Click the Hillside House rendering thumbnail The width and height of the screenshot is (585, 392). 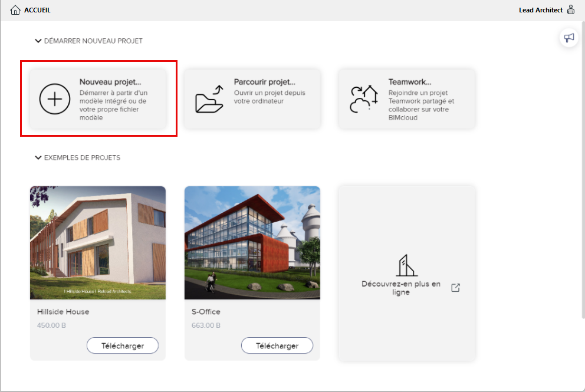(x=98, y=243)
